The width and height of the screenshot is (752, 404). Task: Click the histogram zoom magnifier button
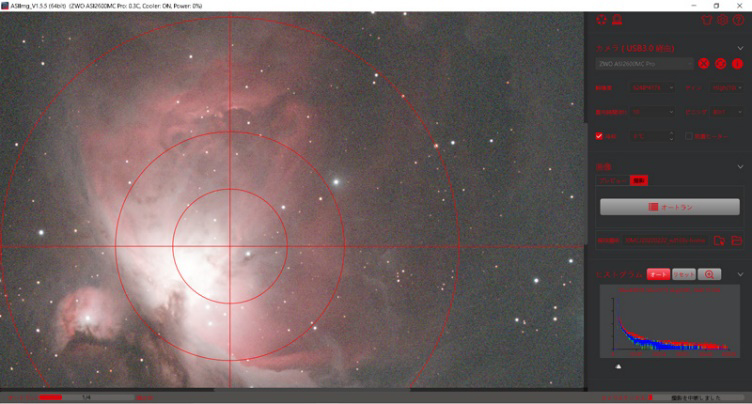coord(709,274)
